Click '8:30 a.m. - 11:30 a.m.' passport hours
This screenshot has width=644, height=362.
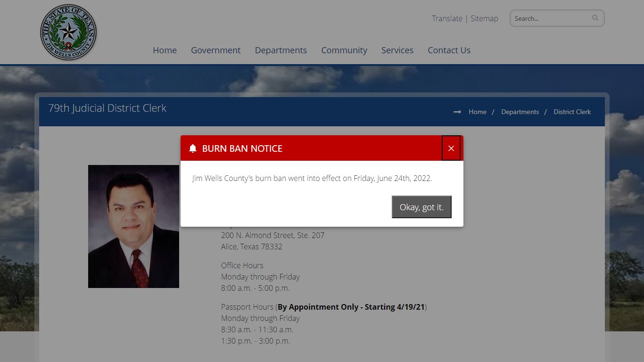click(x=257, y=329)
